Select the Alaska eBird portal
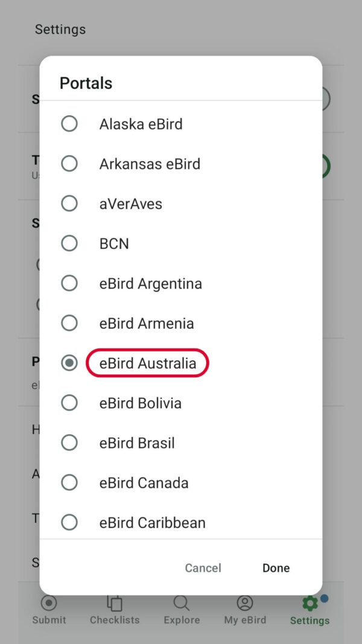Viewport: 362px width, 644px height. pos(69,124)
